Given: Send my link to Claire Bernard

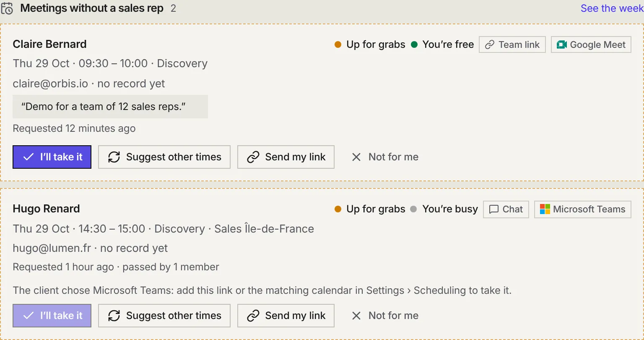Looking at the screenshot, I should pos(286,157).
